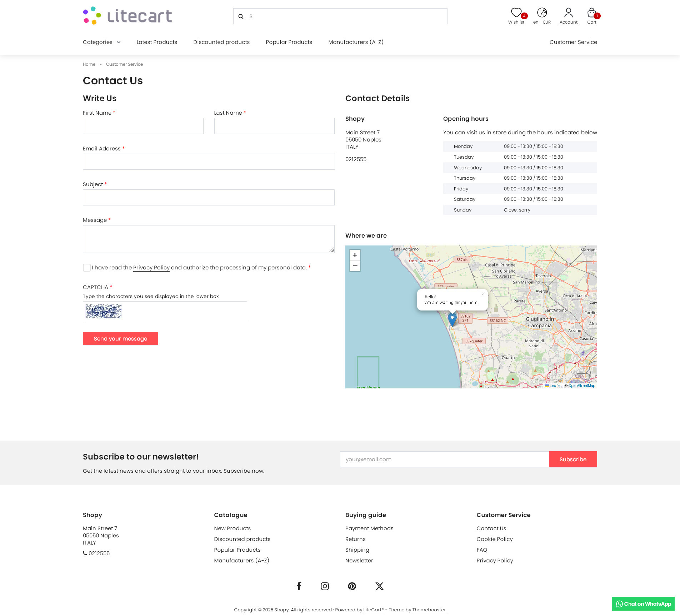Image resolution: width=680 pixels, height=616 pixels.
Task: Close the Hello map popup
Action: click(x=483, y=294)
